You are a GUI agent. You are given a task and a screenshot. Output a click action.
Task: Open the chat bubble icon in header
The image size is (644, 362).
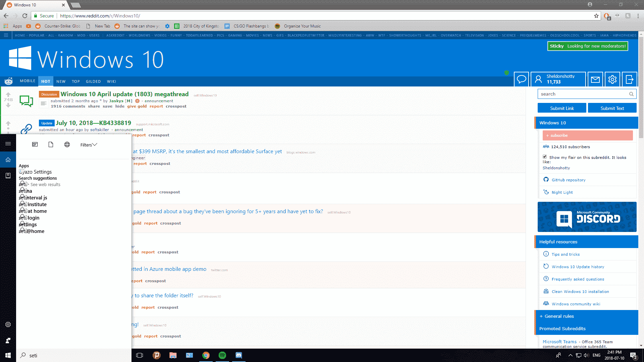(x=521, y=79)
